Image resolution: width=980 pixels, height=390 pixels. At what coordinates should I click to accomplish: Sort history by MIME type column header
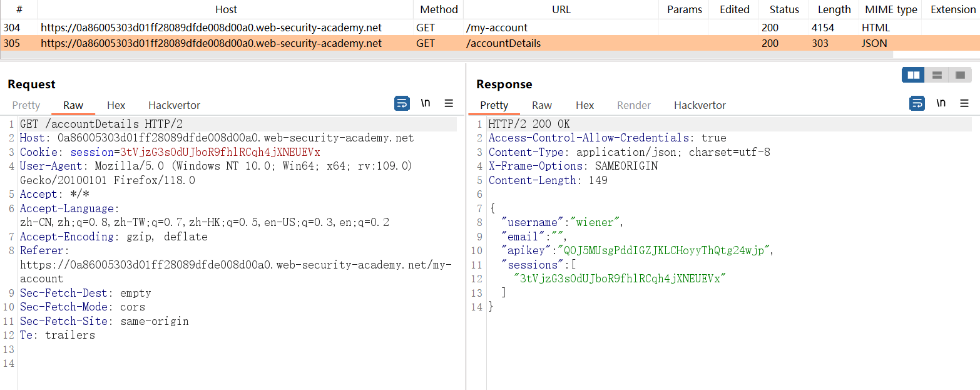pyautogui.click(x=891, y=9)
